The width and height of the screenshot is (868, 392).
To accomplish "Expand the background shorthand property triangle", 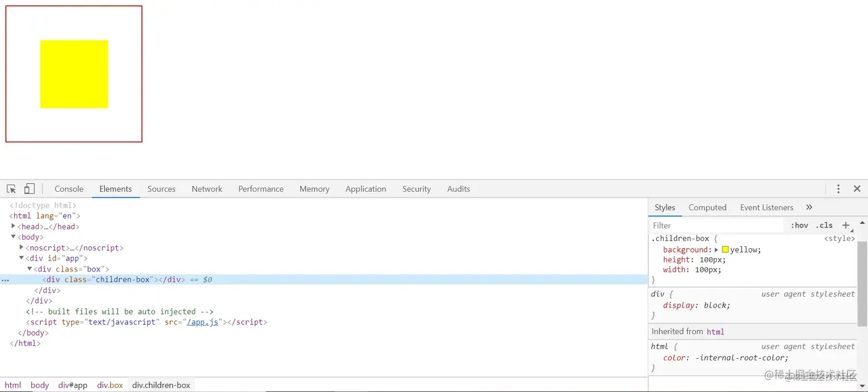I will pos(716,250).
